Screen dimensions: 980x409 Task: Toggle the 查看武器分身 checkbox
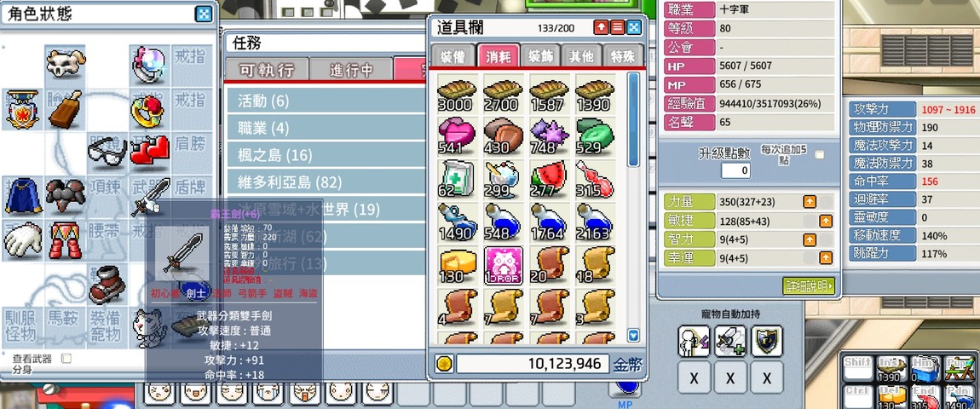(x=66, y=359)
